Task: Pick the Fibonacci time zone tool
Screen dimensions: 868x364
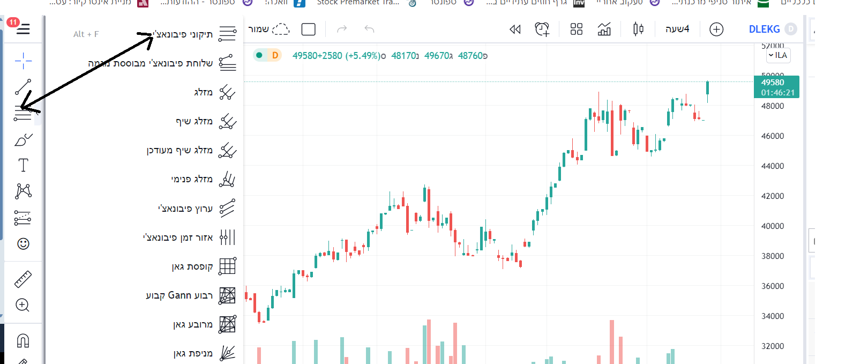Action: click(178, 237)
